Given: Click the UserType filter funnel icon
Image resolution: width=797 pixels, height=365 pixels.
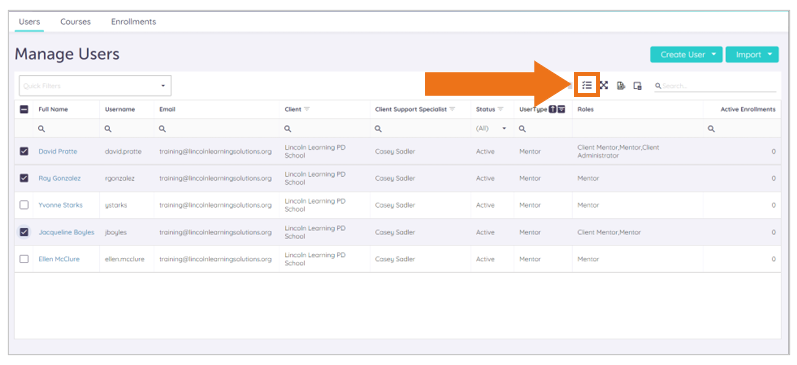Looking at the screenshot, I should 561,109.
